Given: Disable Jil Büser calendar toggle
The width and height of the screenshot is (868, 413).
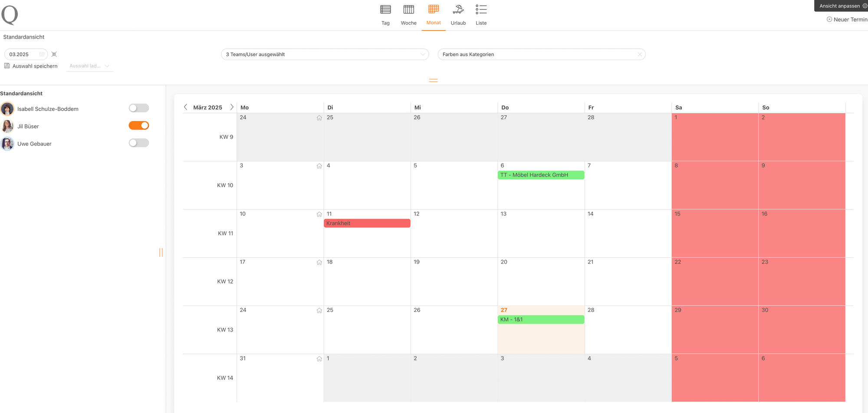Looking at the screenshot, I should click(139, 125).
